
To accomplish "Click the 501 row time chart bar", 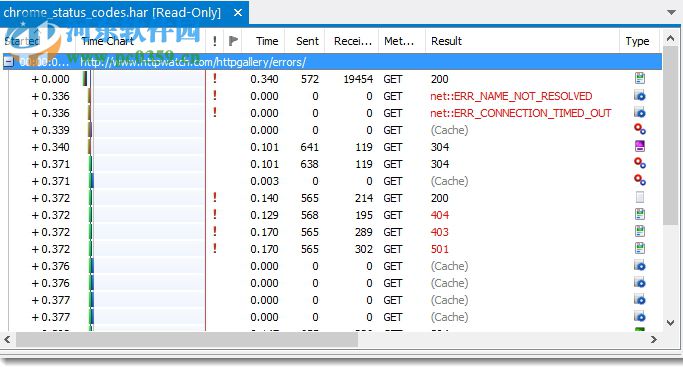I will point(91,249).
